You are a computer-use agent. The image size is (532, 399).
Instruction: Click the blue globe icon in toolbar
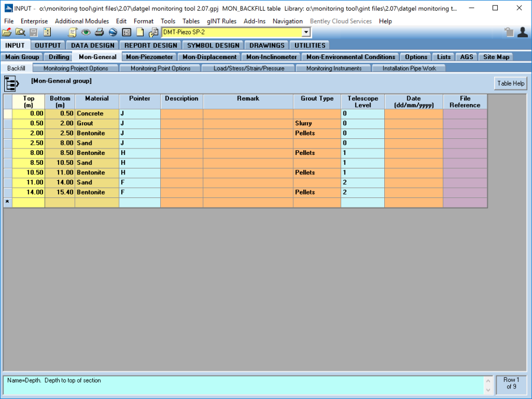coord(113,33)
